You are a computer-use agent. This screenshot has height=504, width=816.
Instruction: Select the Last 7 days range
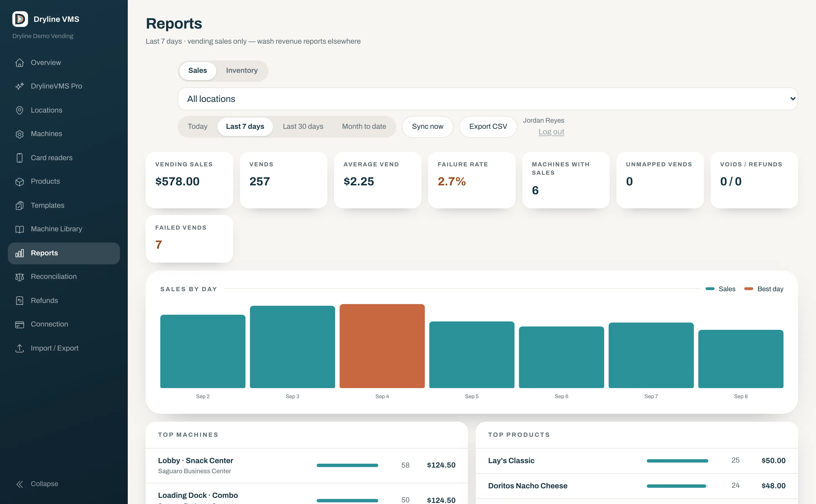[x=245, y=127]
